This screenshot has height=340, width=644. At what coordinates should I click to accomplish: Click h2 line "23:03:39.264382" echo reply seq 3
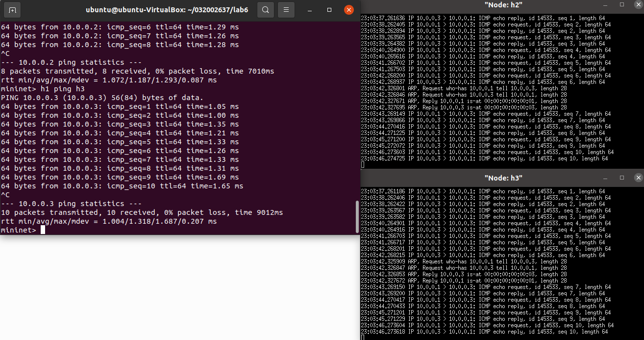[483, 44]
